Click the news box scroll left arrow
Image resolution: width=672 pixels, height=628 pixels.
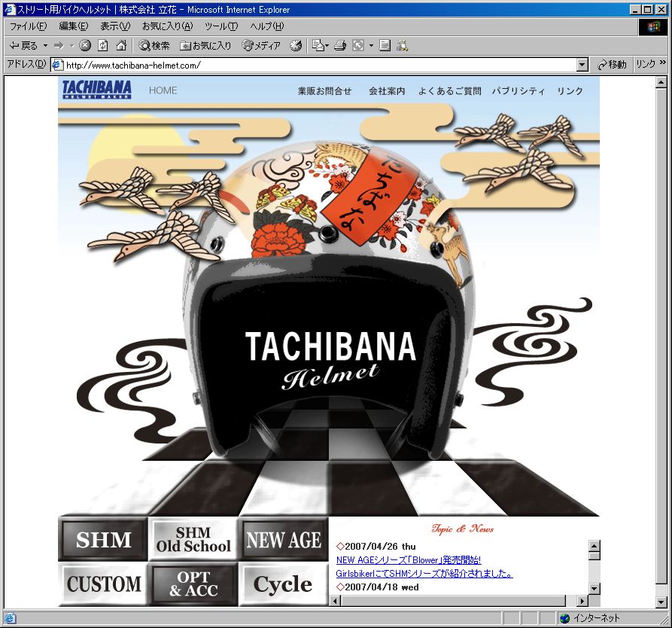(x=336, y=601)
